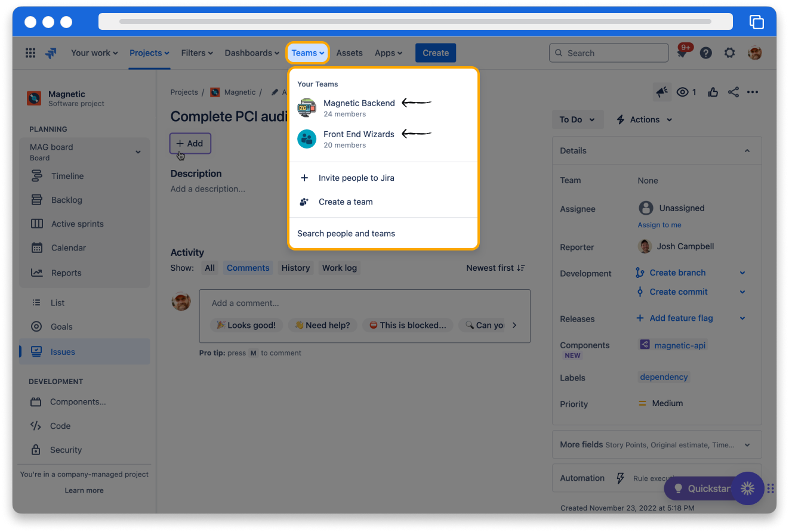The width and height of the screenshot is (789, 532).
Task: Choose Create a team
Action: coord(383,202)
